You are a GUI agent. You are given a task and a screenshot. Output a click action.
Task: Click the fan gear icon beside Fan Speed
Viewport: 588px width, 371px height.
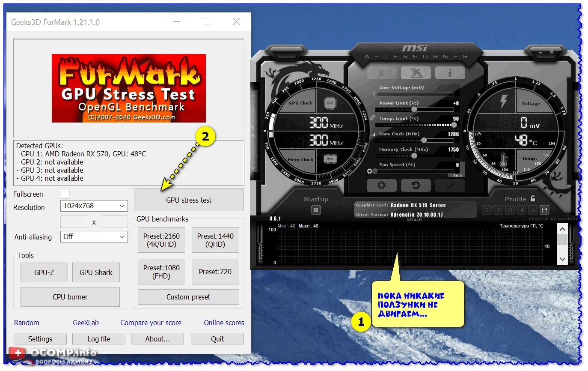[x=370, y=171]
